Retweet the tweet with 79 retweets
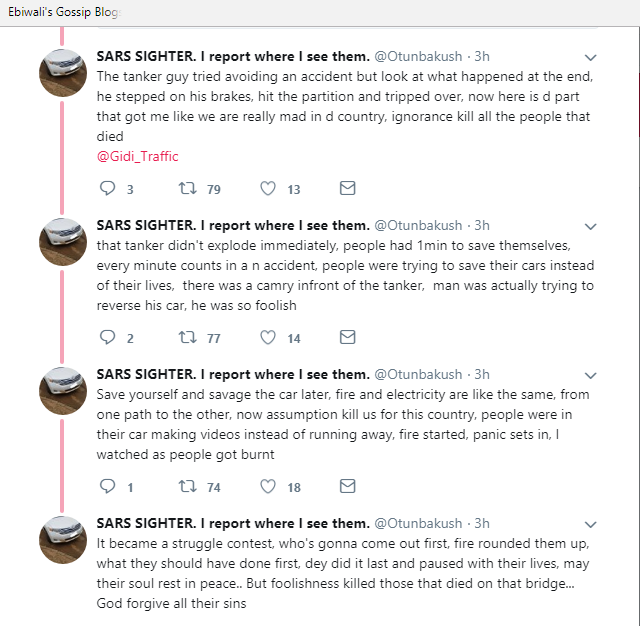Image resolution: width=640 pixels, height=626 pixels. tap(187, 188)
